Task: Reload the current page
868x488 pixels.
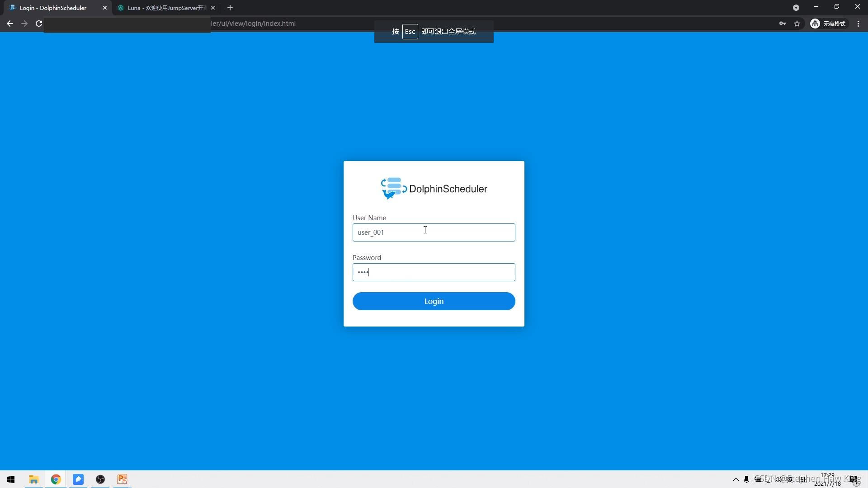Action: coord(39,24)
